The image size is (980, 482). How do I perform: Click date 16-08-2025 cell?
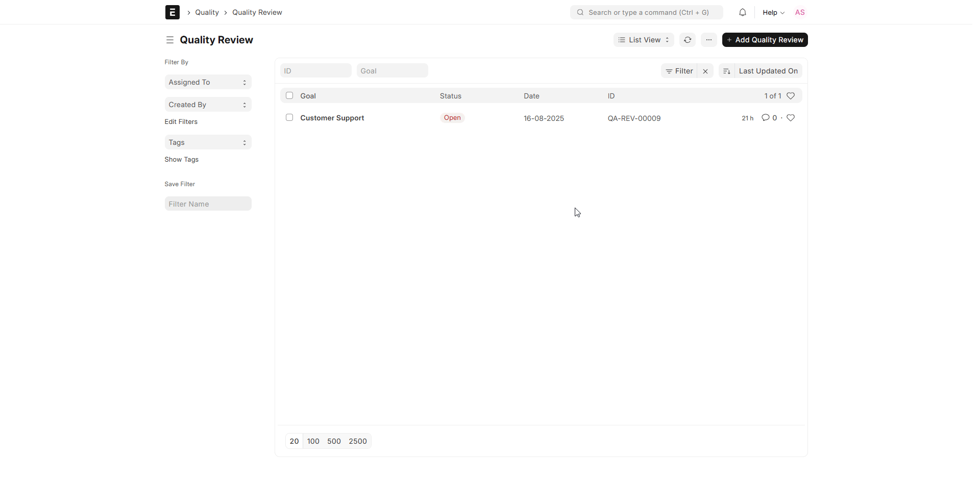point(544,118)
